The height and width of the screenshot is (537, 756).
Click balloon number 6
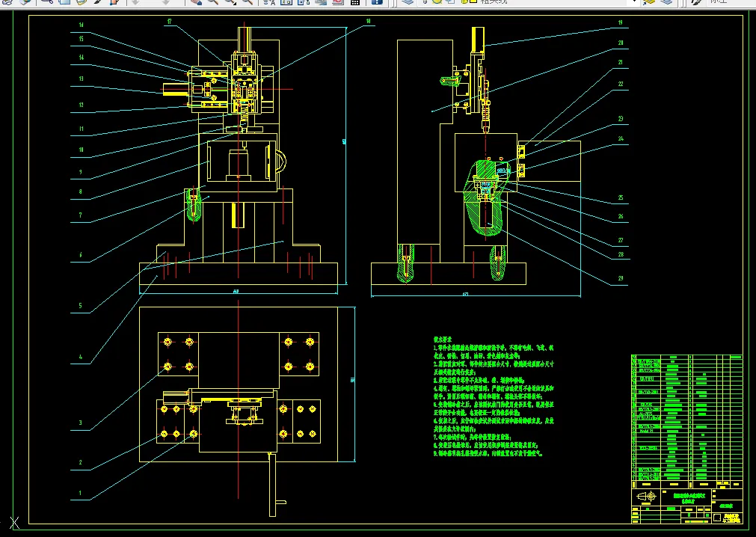pos(81,255)
